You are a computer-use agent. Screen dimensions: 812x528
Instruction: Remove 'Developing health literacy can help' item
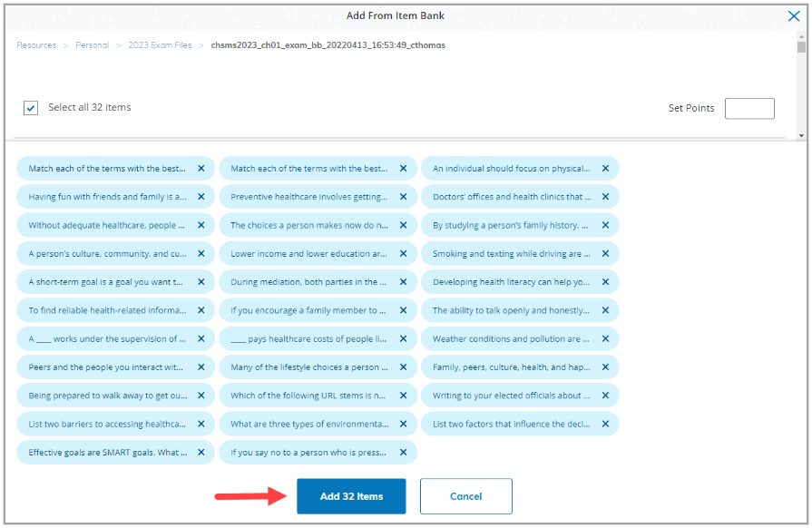click(605, 282)
